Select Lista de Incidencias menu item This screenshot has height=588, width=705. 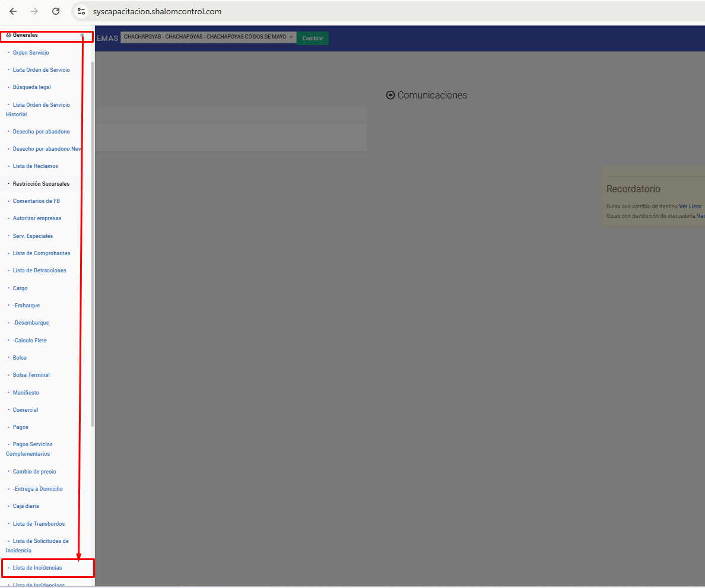pos(37,568)
